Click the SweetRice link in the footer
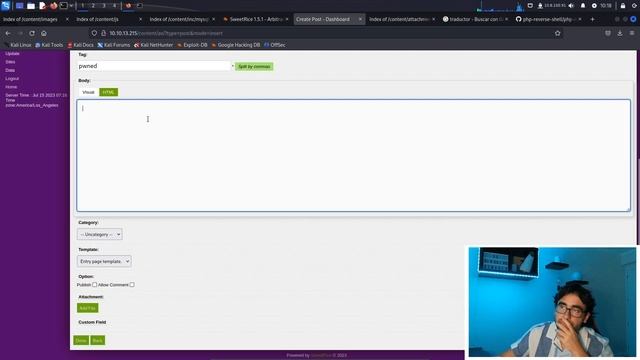The width and height of the screenshot is (640, 360). click(x=321, y=356)
